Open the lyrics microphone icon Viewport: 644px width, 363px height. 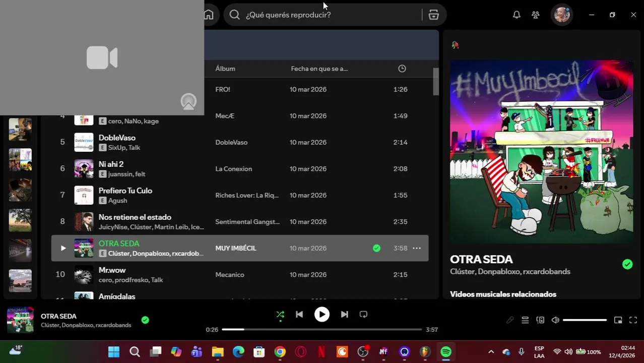click(x=510, y=320)
